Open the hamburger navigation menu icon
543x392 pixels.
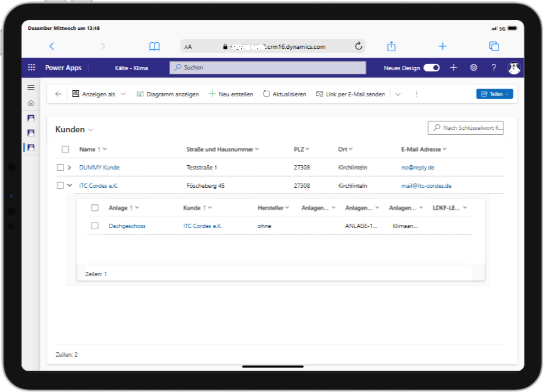coord(31,88)
